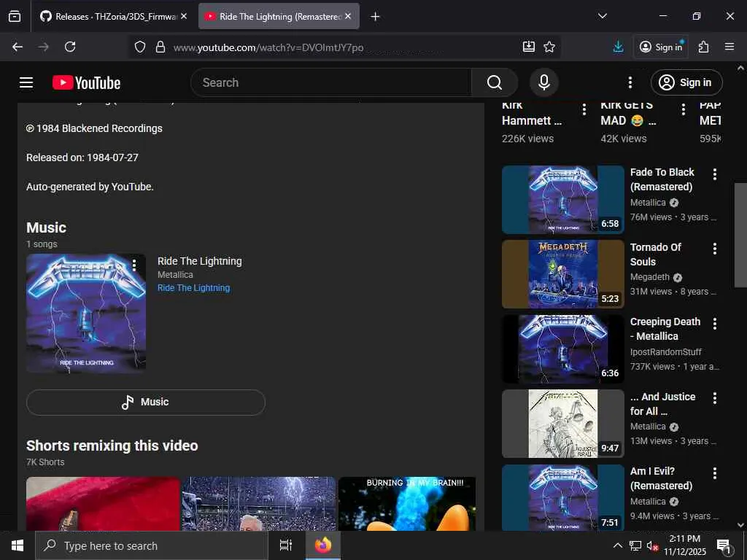Image resolution: width=747 pixels, height=560 pixels.
Task: Open options for the Kirk GETS MAD short
Action: [x=683, y=109]
